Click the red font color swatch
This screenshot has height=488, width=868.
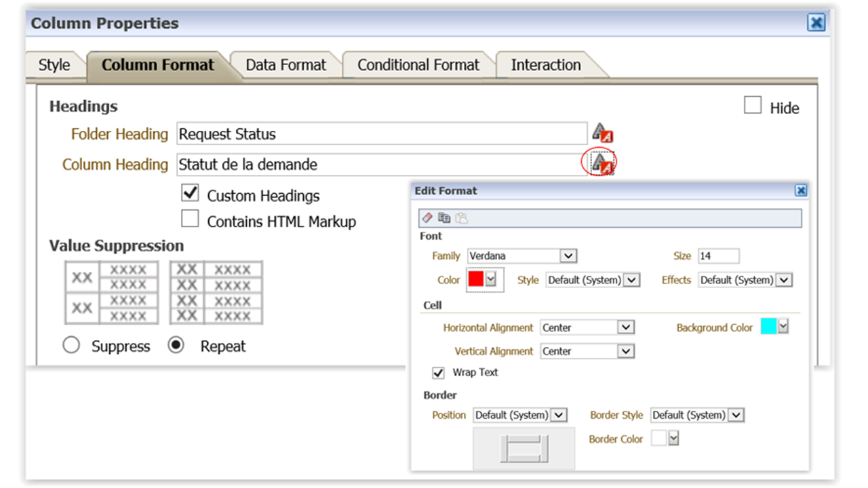coord(476,279)
